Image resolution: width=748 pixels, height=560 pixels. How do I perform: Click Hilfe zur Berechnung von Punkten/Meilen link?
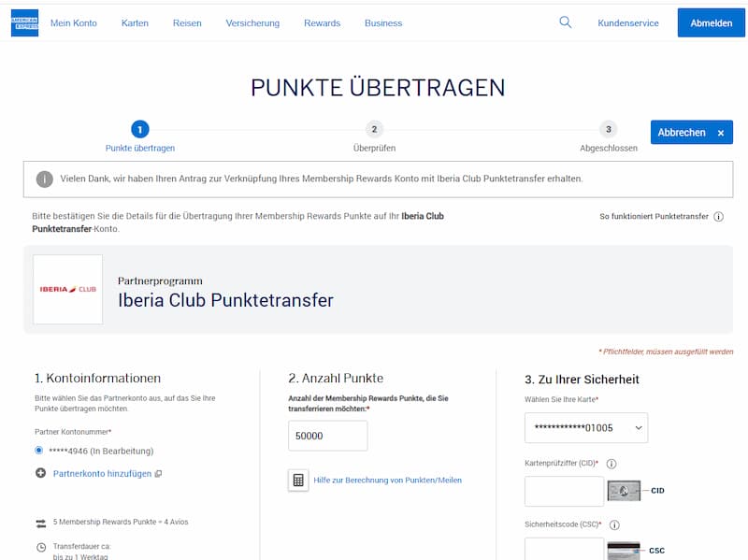point(387,480)
